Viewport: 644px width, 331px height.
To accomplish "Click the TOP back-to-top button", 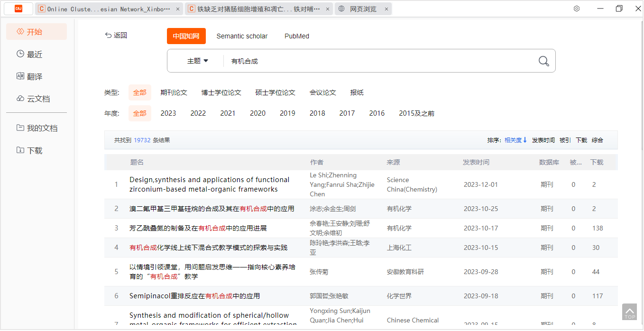I will click(x=630, y=312).
